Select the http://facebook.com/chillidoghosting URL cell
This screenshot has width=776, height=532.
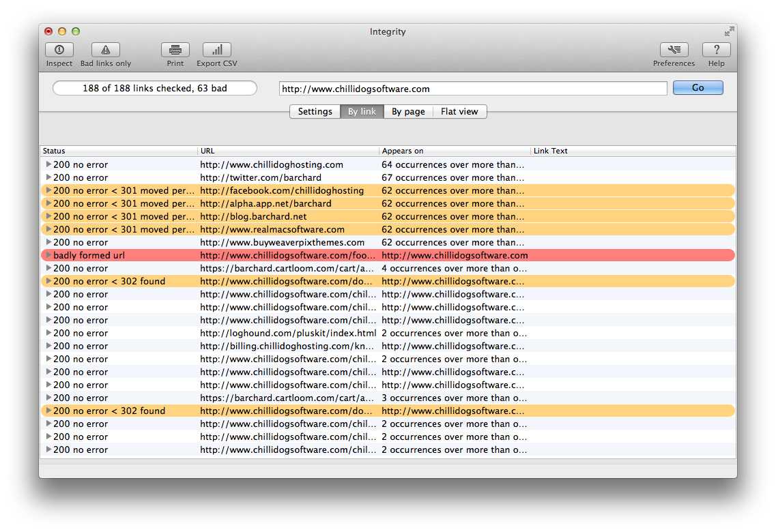[282, 190]
